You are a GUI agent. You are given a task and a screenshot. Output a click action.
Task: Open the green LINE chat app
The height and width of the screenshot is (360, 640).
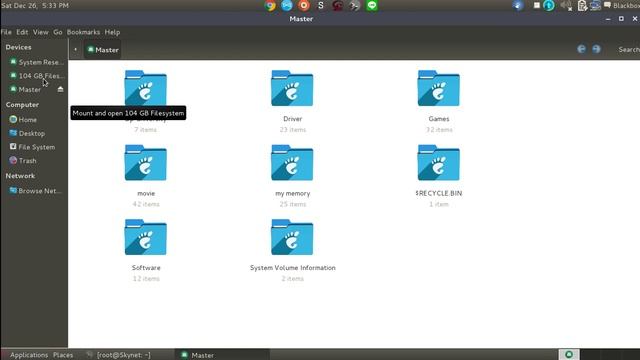coord(372,6)
